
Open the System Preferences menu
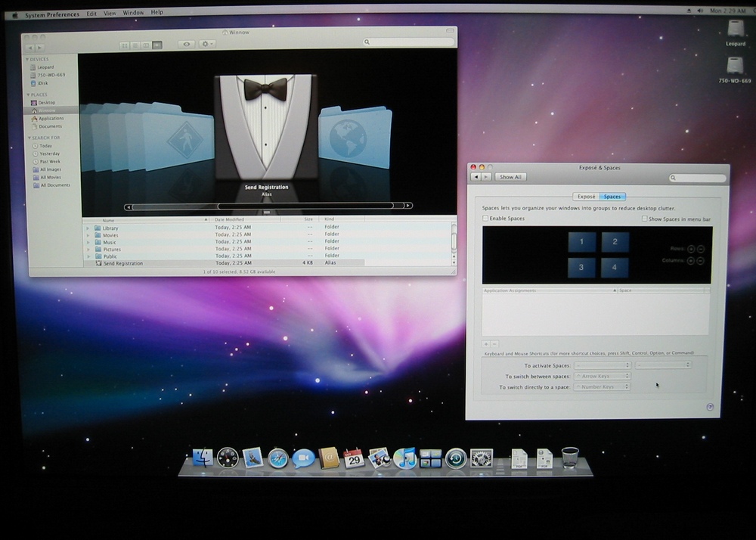(52, 14)
